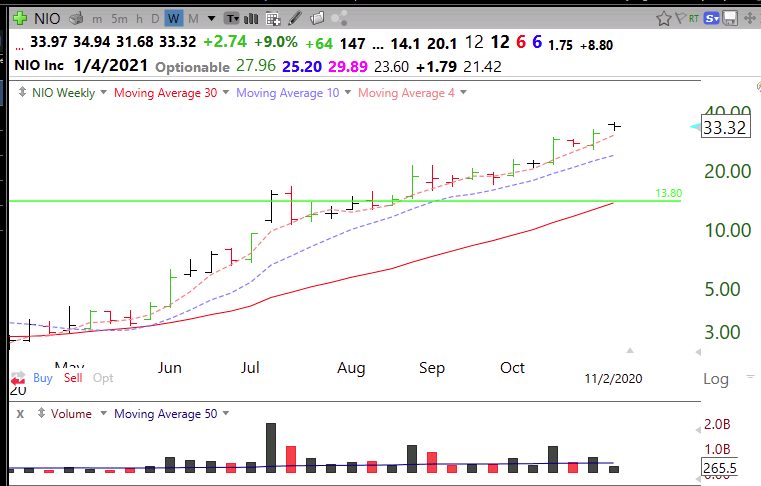Click the Moving Average 30 legend label
Viewport: 761px width, 486px height.
click(x=165, y=93)
